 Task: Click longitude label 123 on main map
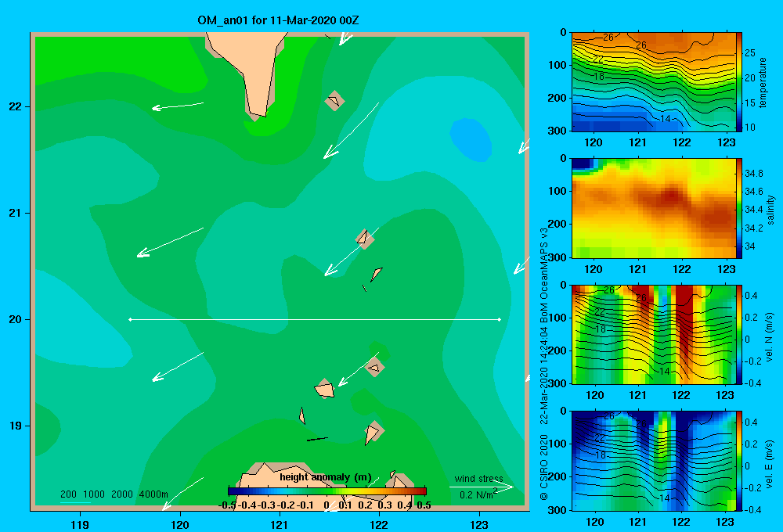[x=479, y=524]
